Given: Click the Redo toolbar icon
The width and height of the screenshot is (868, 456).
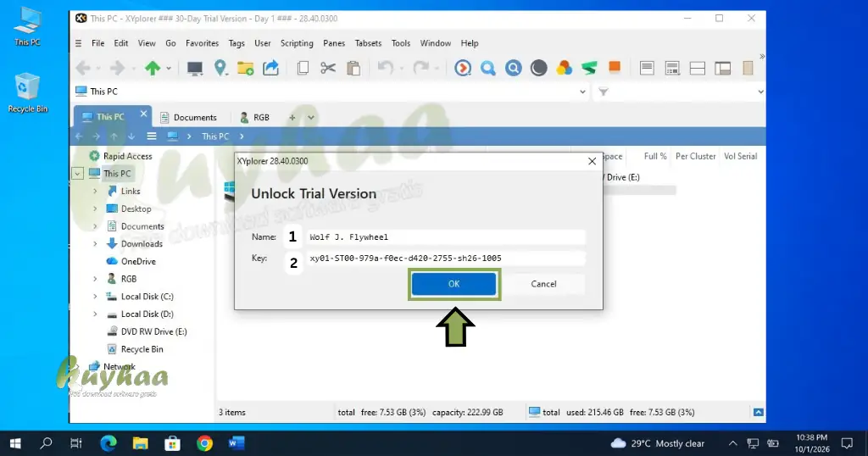Looking at the screenshot, I should tap(420, 68).
